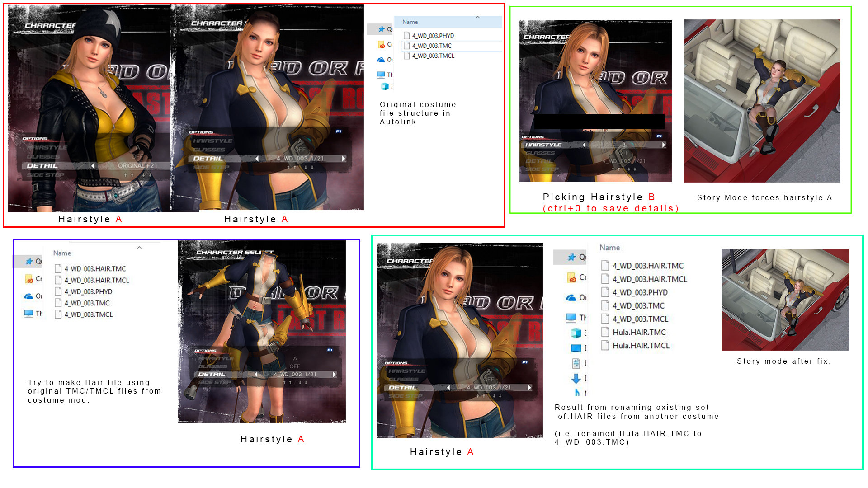This screenshot has height=488, width=868.
Task: Click sort chevron above five-file Name column
Action: pos(139,247)
